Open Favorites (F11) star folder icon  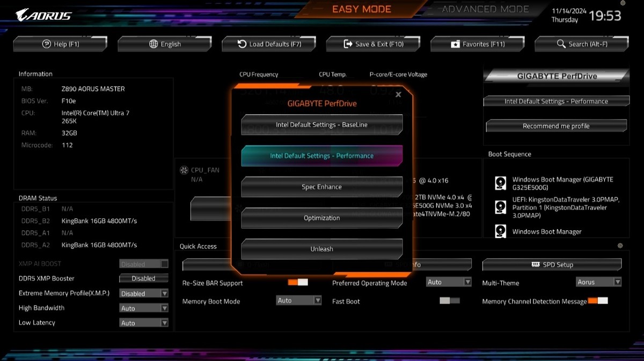click(455, 44)
